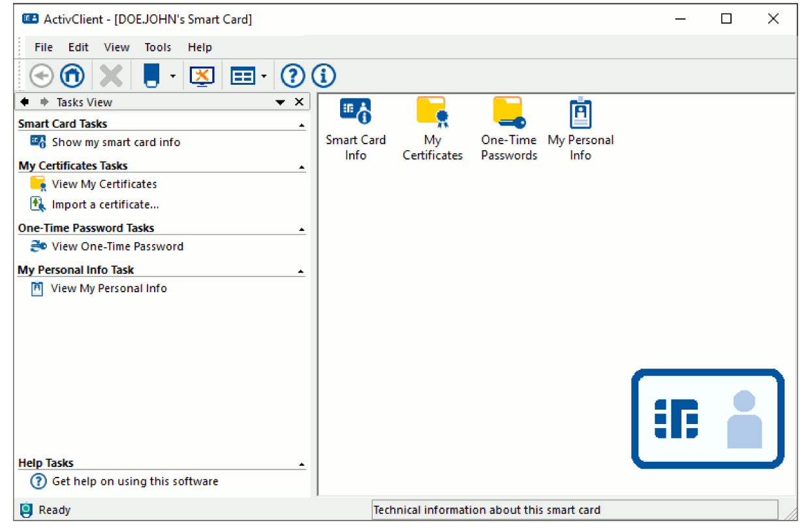Close the Tasks View pane
The height and width of the screenshot is (531, 812).
(299, 102)
